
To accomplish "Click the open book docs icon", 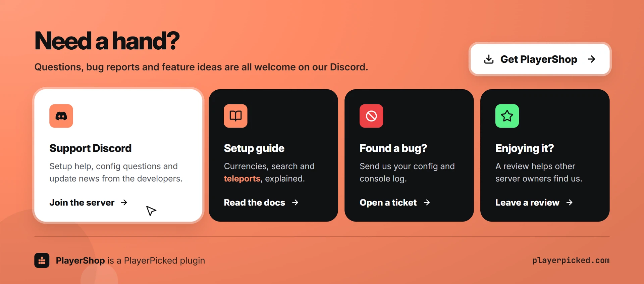I will point(235,116).
